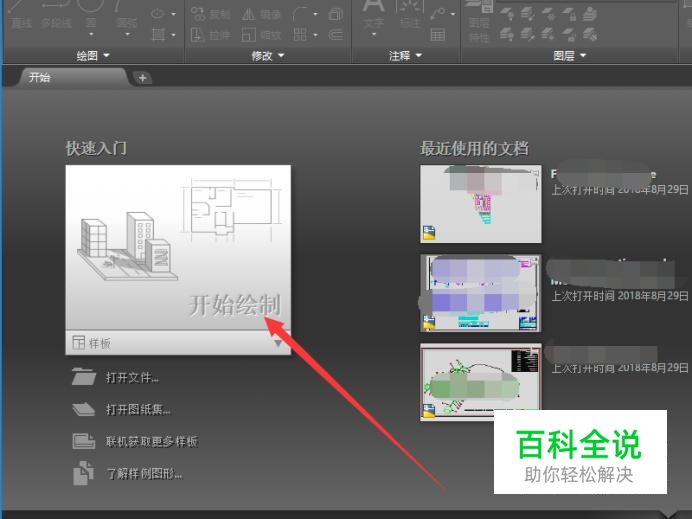Click the Mirror (镜像) tool

coord(261,14)
